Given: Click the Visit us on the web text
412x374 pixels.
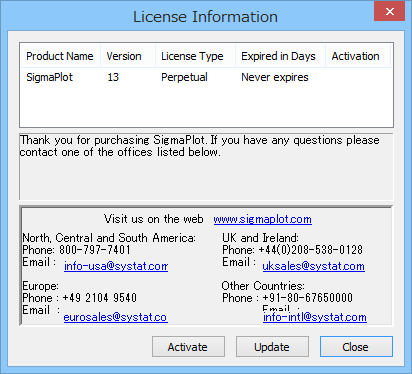Looking at the screenshot, I should pyautogui.click(x=153, y=219).
